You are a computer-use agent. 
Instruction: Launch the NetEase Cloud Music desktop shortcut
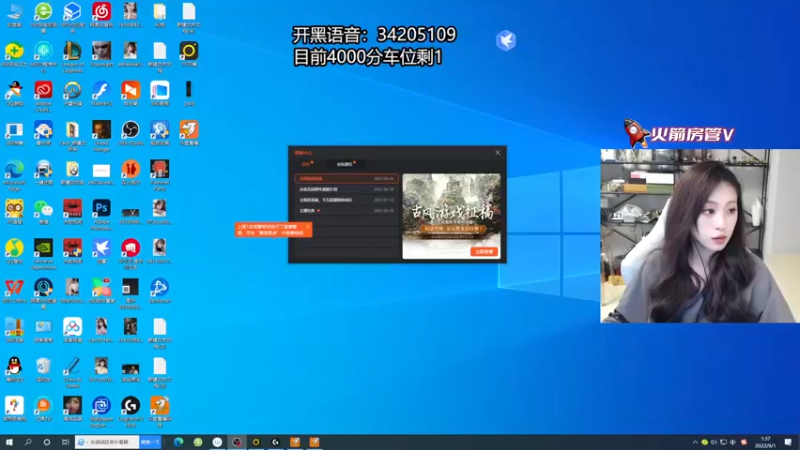point(102,14)
